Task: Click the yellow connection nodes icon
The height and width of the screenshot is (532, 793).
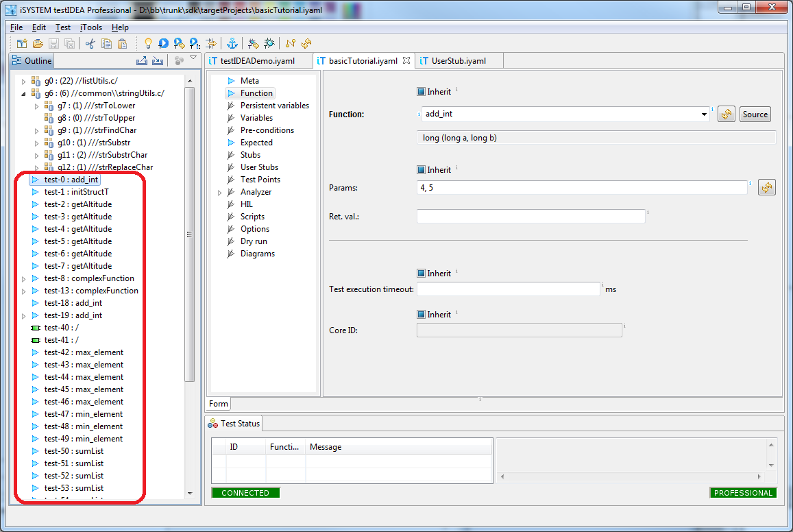Action: click(291, 43)
